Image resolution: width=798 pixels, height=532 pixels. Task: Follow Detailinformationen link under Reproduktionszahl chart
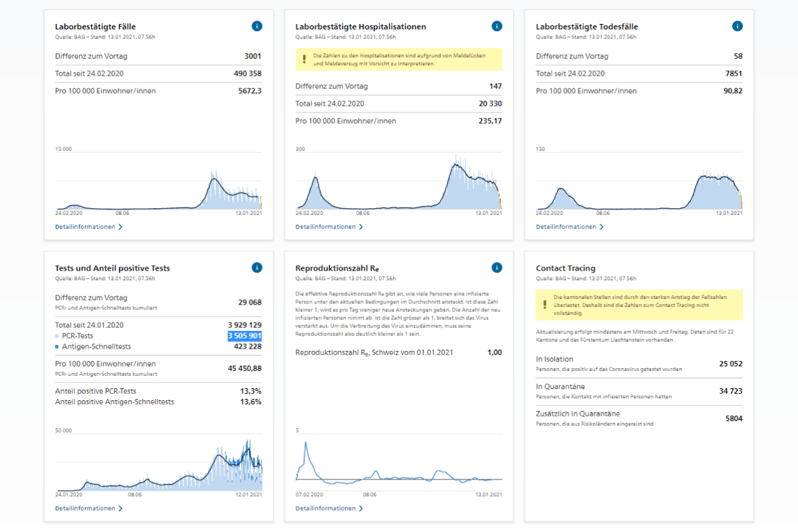pyautogui.click(x=329, y=509)
